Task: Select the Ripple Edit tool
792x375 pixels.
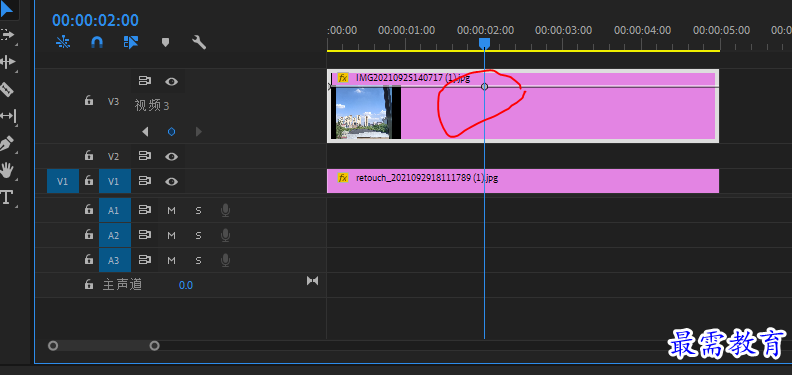Action: point(7,62)
